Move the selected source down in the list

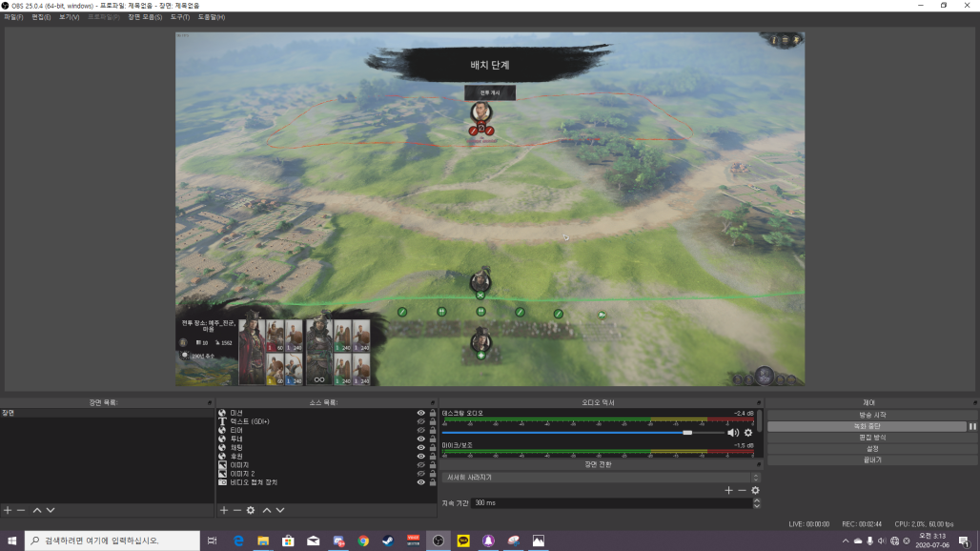pos(280,510)
